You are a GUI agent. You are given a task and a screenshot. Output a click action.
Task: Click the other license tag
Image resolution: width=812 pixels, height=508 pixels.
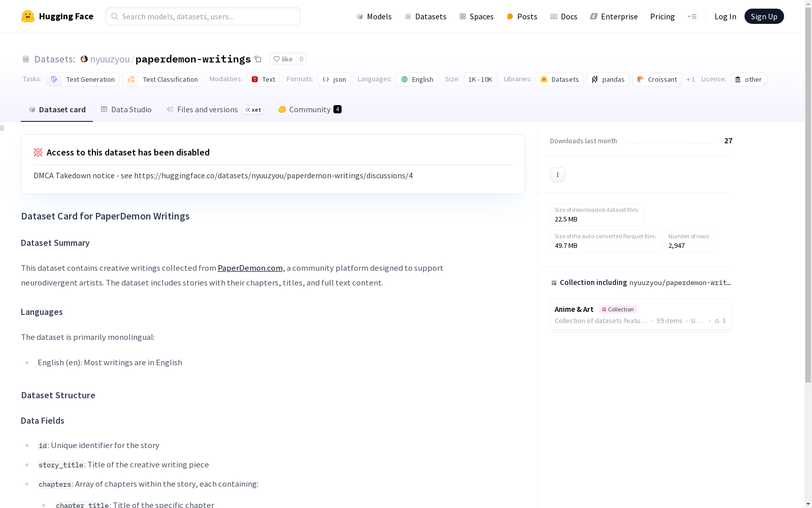pyautogui.click(x=749, y=79)
